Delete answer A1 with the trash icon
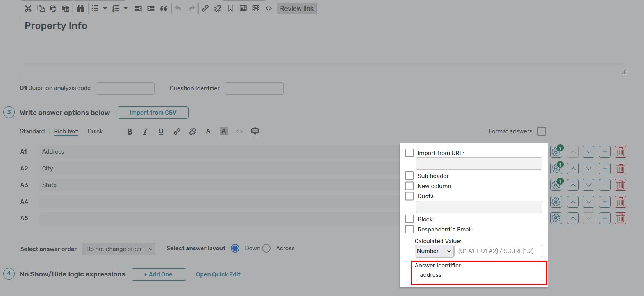Image resolution: width=644 pixels, height=296 pixels. pos(620,152)
